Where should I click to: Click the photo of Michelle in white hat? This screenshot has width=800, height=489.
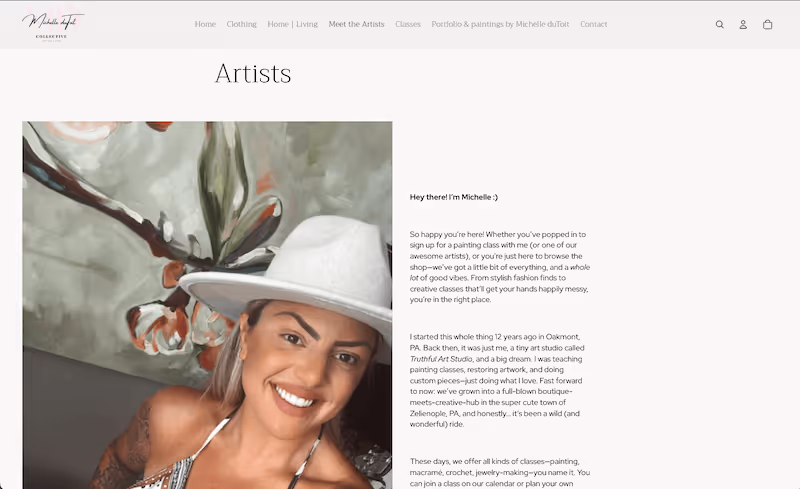coord(207,305)
